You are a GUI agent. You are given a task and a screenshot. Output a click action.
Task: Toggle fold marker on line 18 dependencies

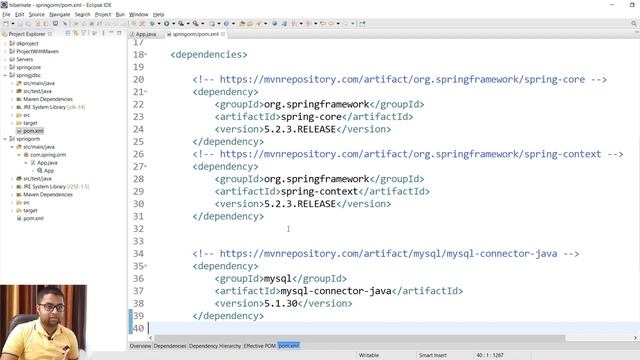(146, 54)
